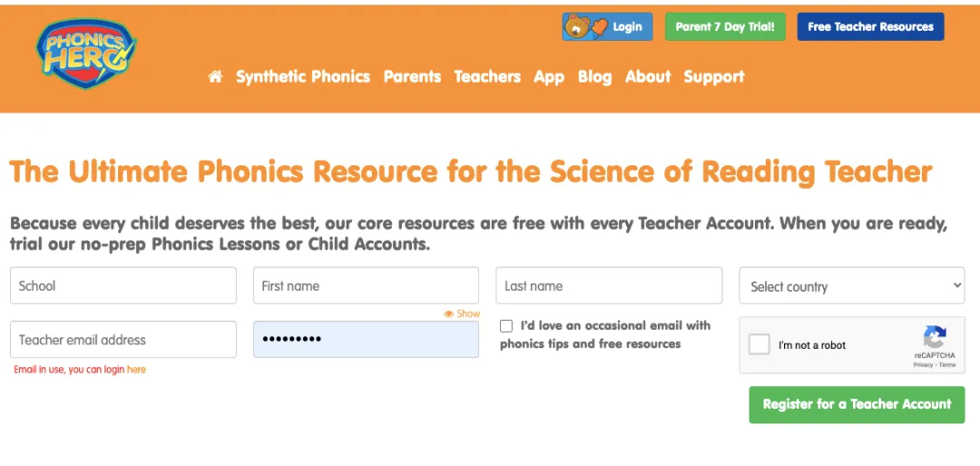Focus the Teacher email address field

[123, 340]
